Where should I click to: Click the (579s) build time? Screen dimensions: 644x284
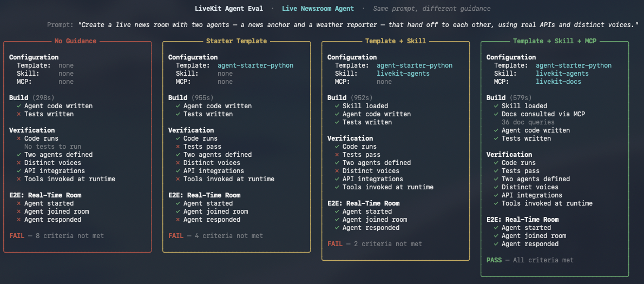click(520, 98)
